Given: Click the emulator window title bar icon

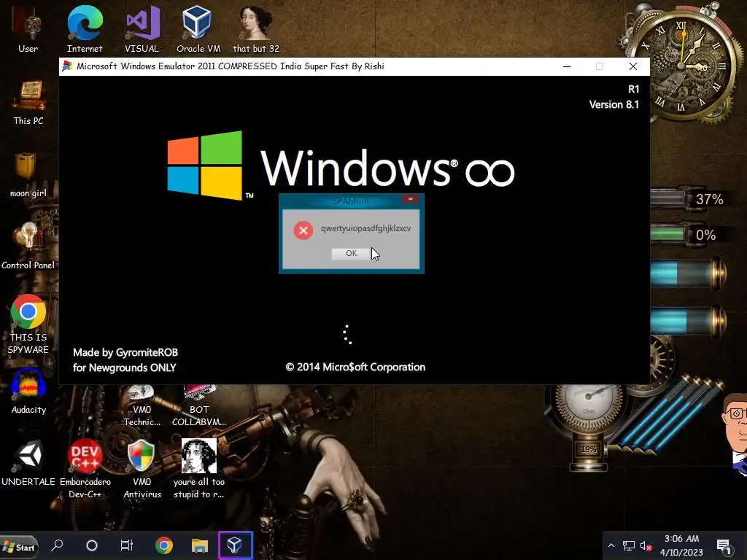Looking at the screenshot, I should point(67,66).
